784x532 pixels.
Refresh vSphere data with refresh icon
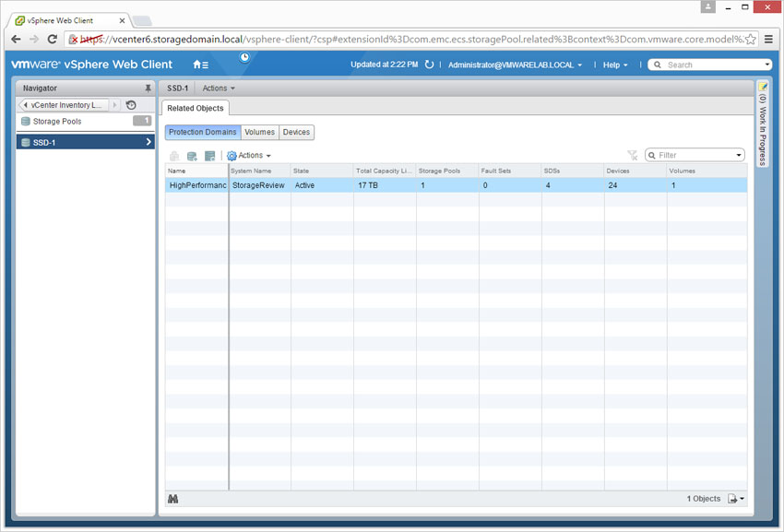tap(429, 65)
